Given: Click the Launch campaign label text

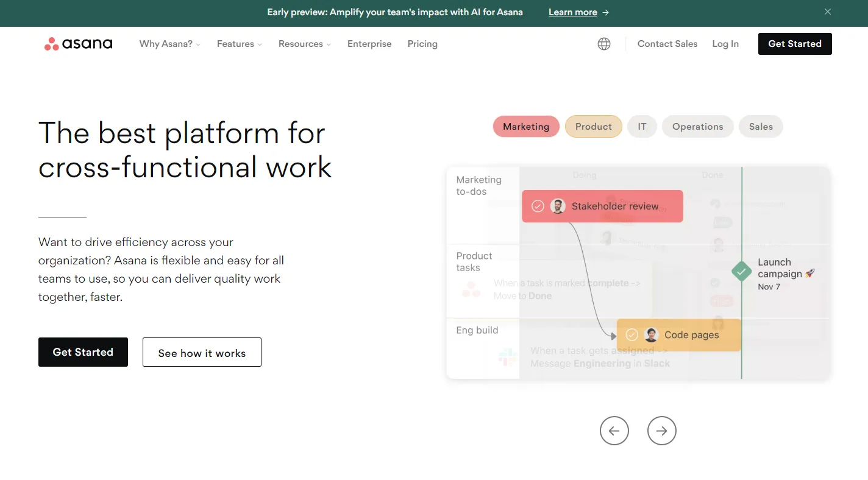Looking at the screenshot, I should (x=786, y=268).
